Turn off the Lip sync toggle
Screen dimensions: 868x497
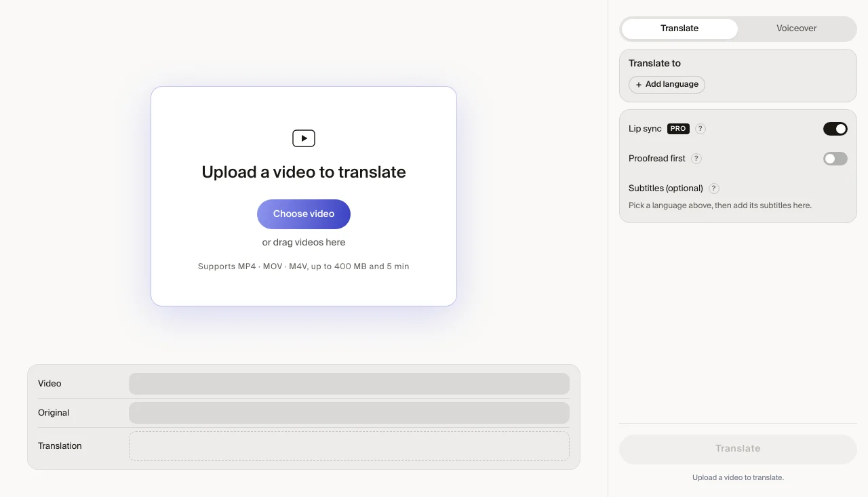[835, 129]
